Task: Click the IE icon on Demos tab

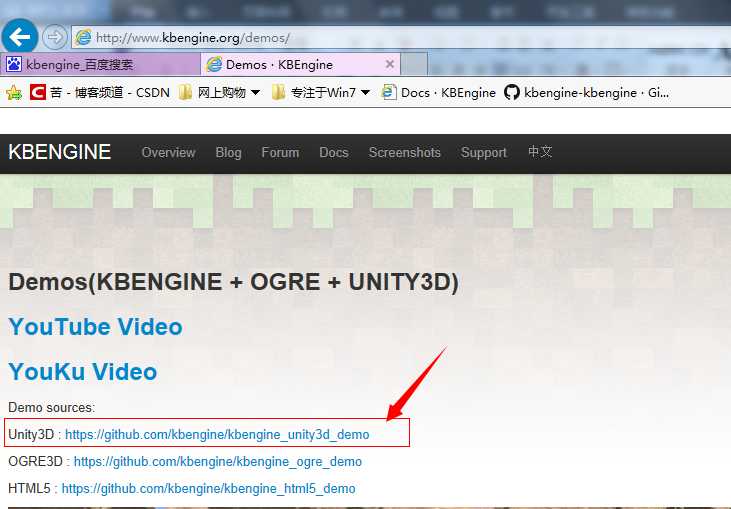Action: (214, 64)
